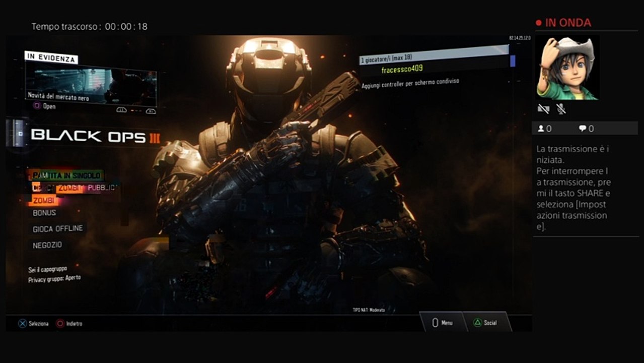644x363 pixels.
Task: Open the BONUS menu entry
Action: 44,213
